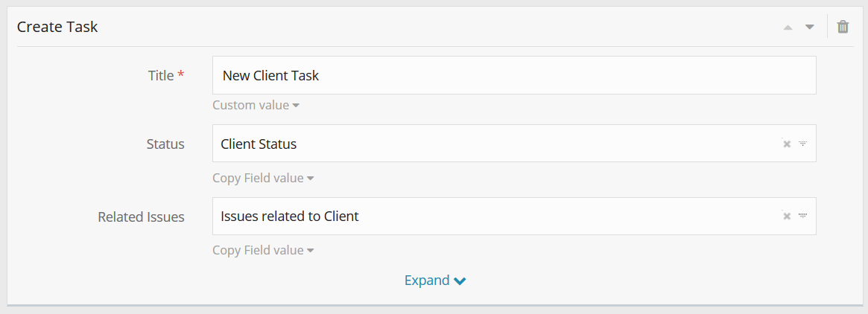The image size is (868, 314).
Task: Open Copy Field value menu under Status
Action: click(x=263, y=178)
